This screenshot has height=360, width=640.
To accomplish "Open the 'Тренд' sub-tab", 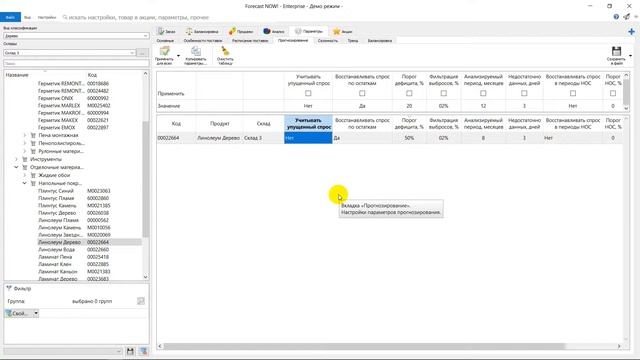I will pyautogui.click(x=353, y=41).
